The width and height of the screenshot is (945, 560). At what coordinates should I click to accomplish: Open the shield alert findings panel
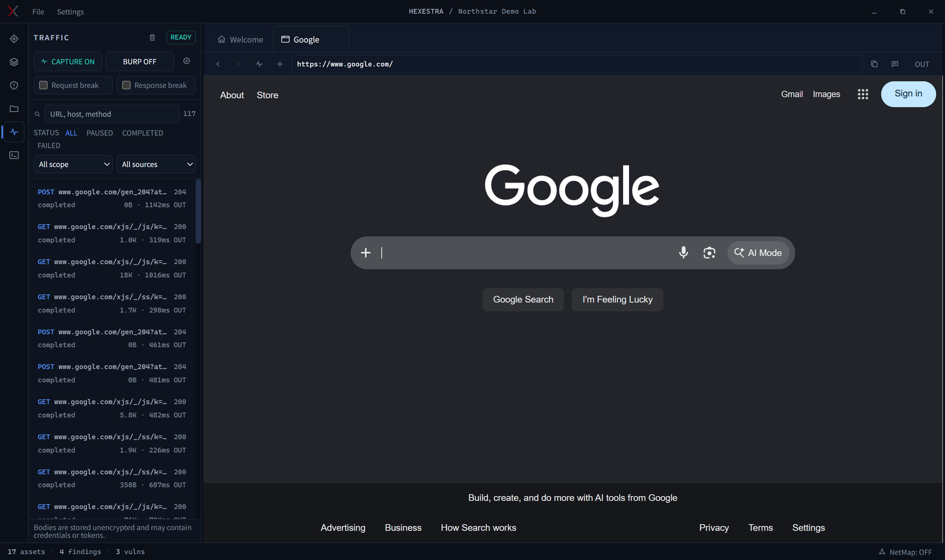[x=14, y=86]
